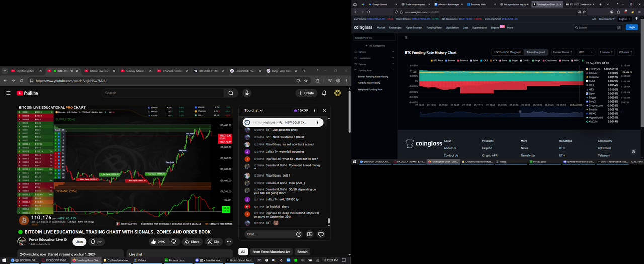
Task: Open Bitmex Funding Rate History link
Action: pyautogui.click(x=373, y=76)
